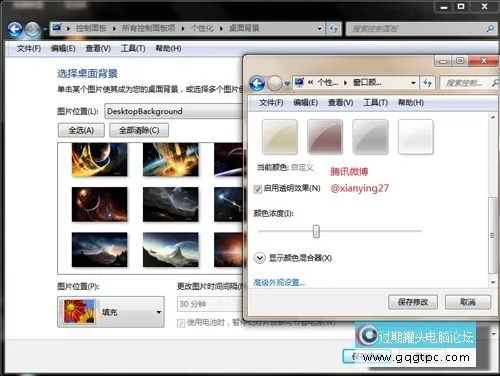Open the 图片位置(L) DesktopBackground combo box
This screenshot has width=500, height=376.
pyautogui.click(x=174, y=111)
